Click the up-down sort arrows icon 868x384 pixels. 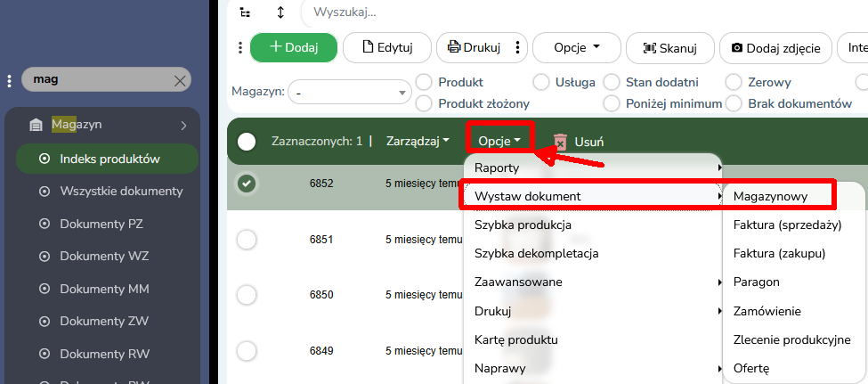click(281, 12)
